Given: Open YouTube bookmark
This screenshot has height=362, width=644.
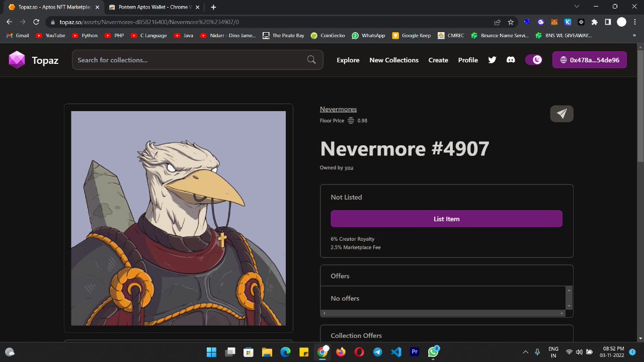Looking at the screenshot, I should [50, 35].
